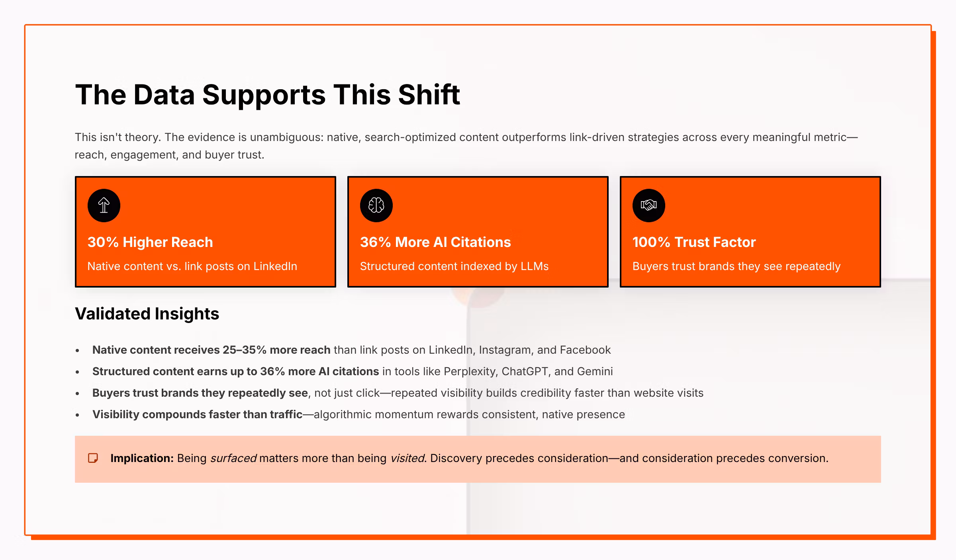Click the handshake trust icon
The height and width of the screenshot is (560, 956).
pos(648,205)
